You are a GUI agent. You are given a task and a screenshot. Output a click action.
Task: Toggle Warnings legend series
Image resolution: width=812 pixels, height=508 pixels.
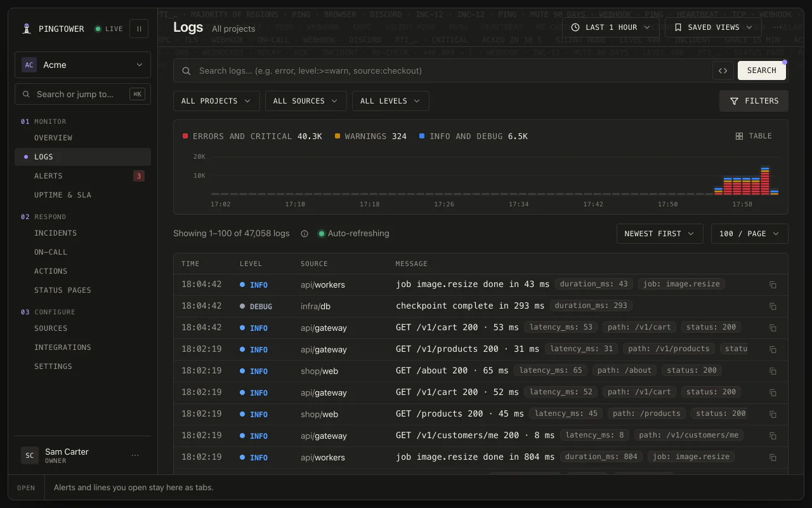click(370, 136)
